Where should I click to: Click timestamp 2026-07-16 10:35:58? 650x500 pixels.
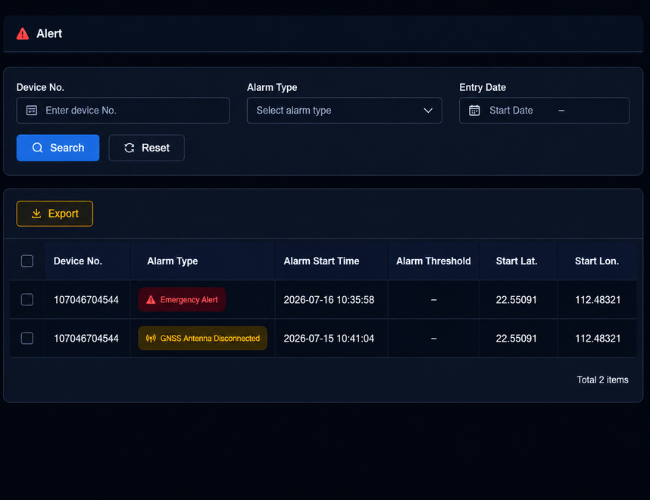pos(329,300)
